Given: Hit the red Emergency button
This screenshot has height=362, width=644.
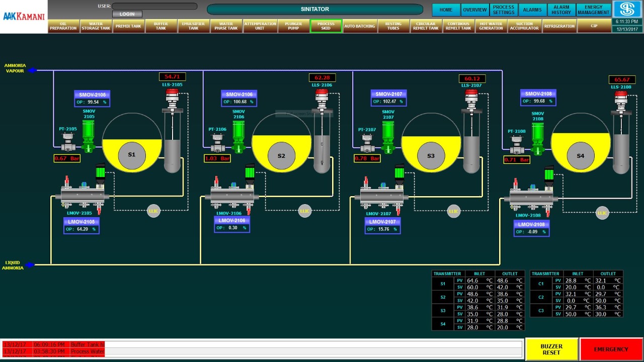Looking at the screenshot, I should coord(611,349).
